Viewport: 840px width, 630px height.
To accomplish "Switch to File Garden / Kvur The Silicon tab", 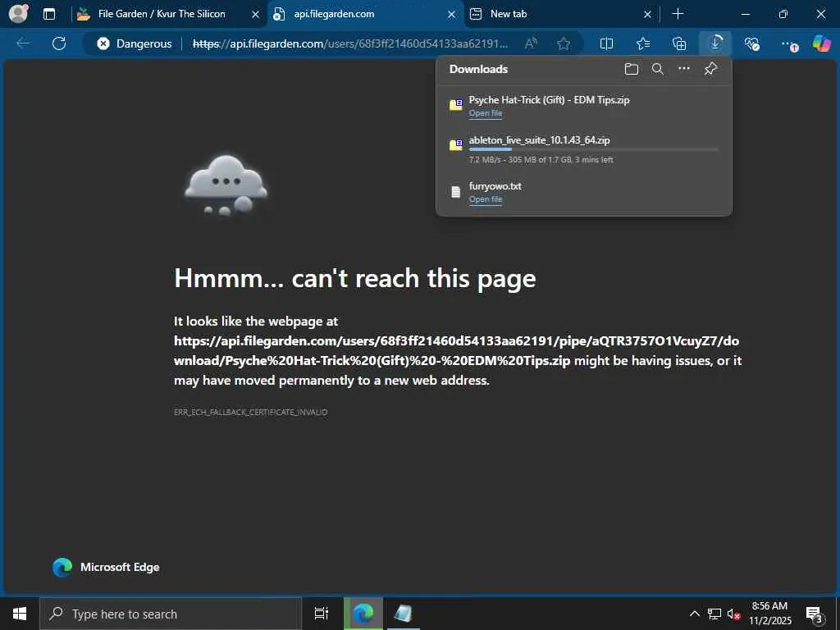I will click(162, 14).
